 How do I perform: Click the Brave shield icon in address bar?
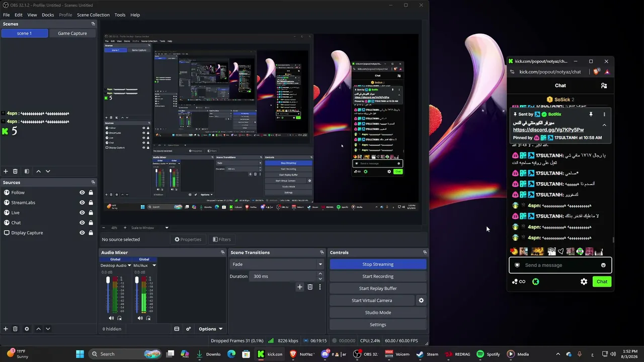pyautogui.click(x=596, y=72)
